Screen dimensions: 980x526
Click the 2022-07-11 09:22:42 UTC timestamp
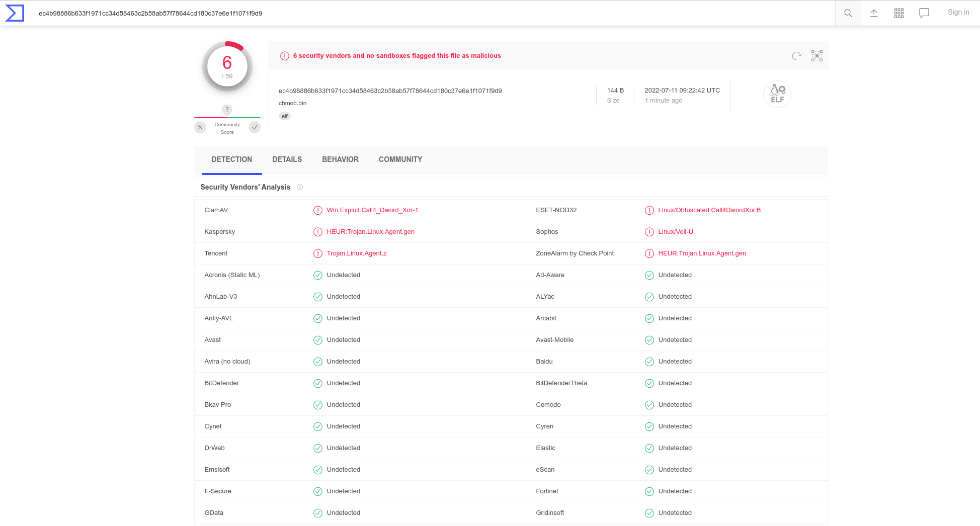click(682, 91)
